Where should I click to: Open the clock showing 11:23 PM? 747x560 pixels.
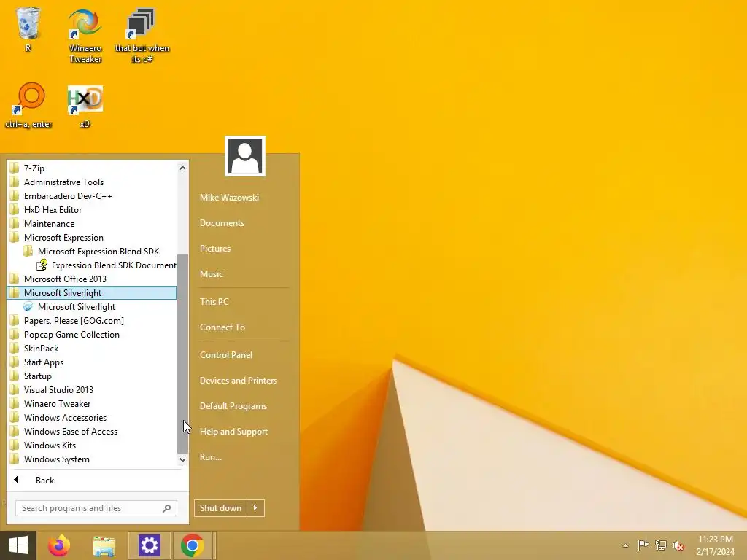pyautogui.click(x=715, y=545)
